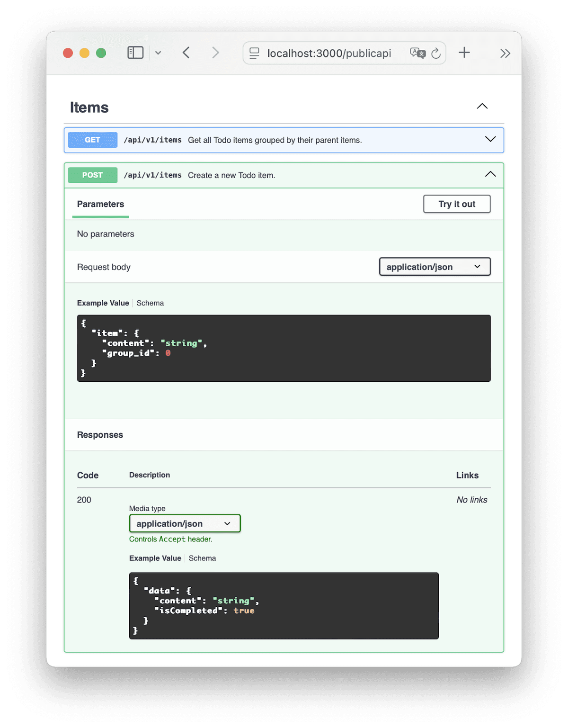The width and height of the screenshot is (568, 728).
Task: Click the double-chevron overflow toolbar icon
Action: 505,53
